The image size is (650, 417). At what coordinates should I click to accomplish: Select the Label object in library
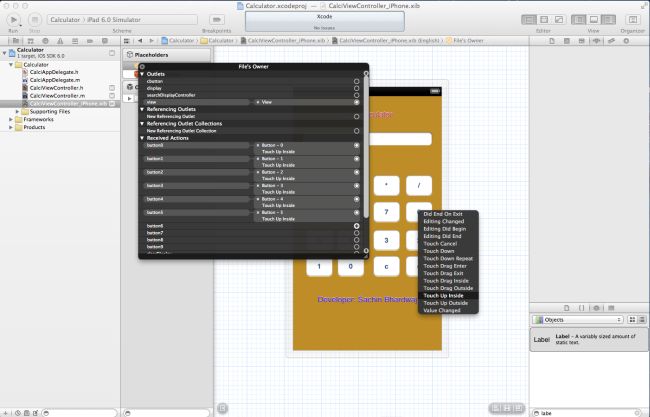589,339
